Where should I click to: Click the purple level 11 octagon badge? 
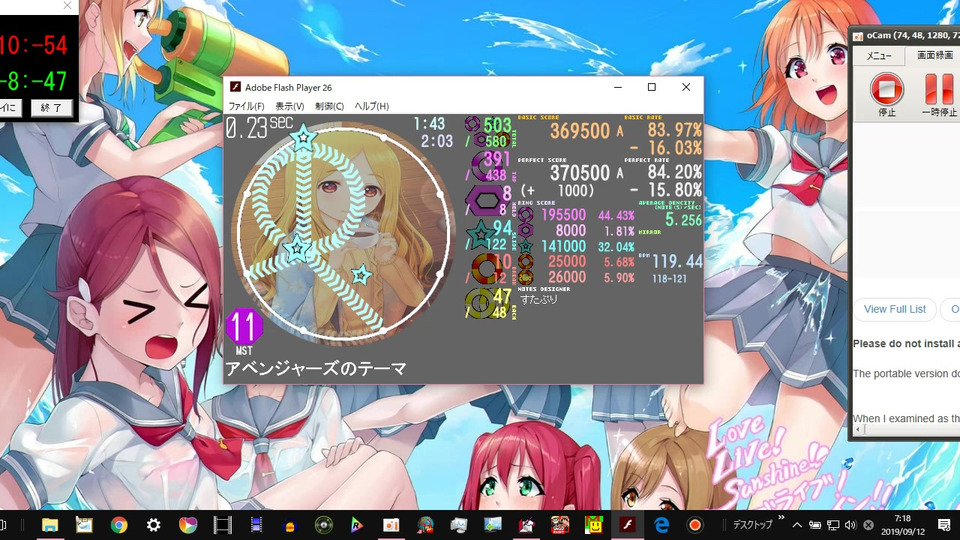[x=244, y=327]
